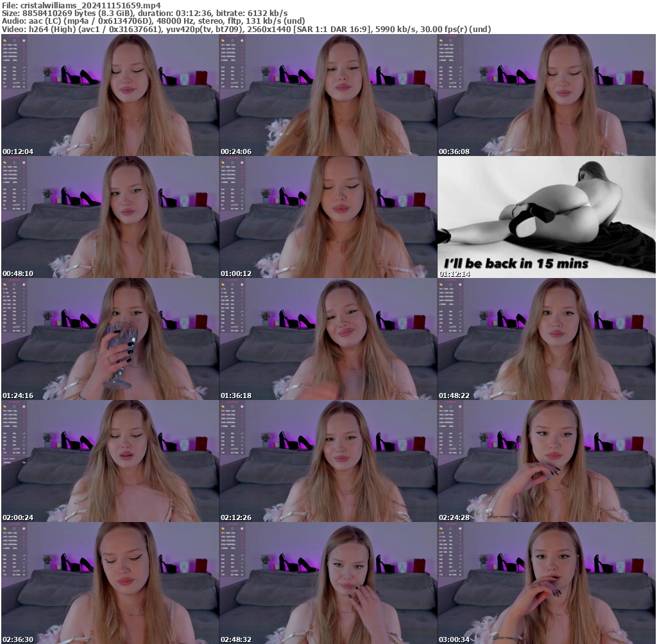Select the black-and-white break-screen thumbnail

pos(547,218)
